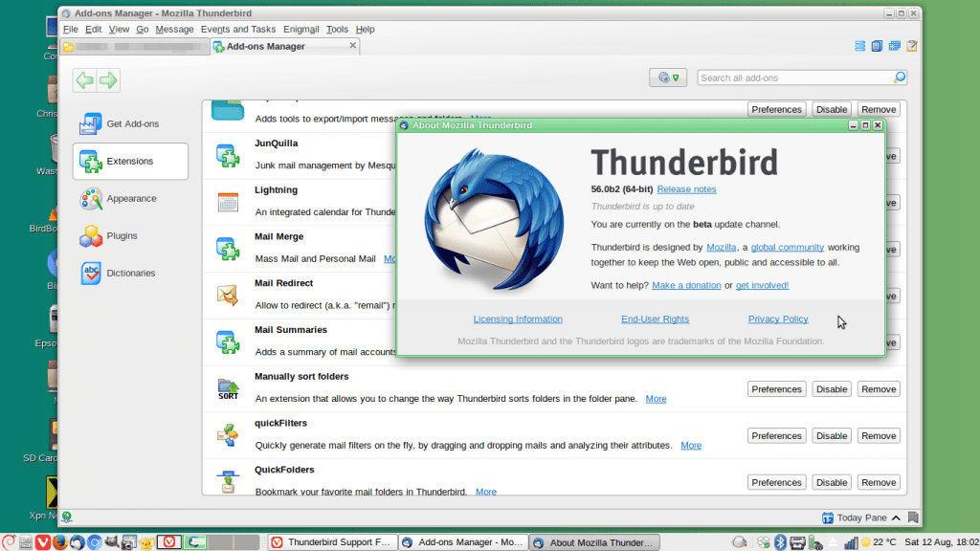This screenshot has height=551, width=980.
Task: Launch Firefox from the taskbar
Action: [60, 542]
